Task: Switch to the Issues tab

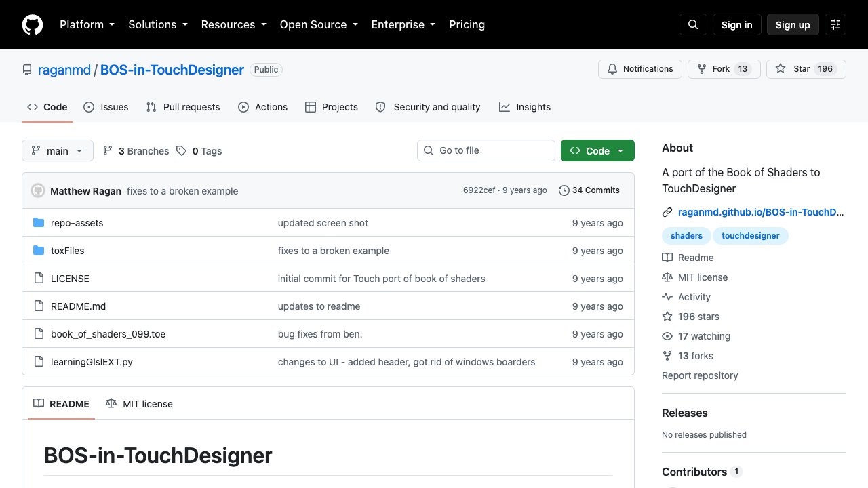Action: 106,107
